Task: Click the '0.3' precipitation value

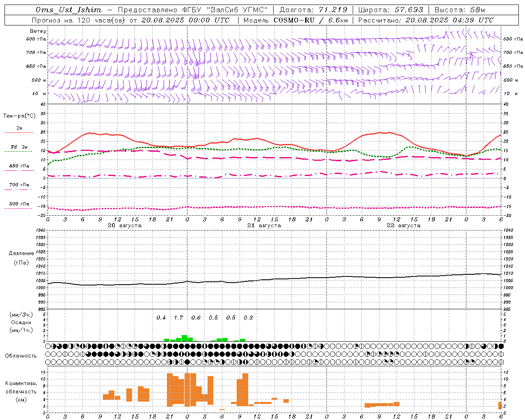Action: (248, 318)
